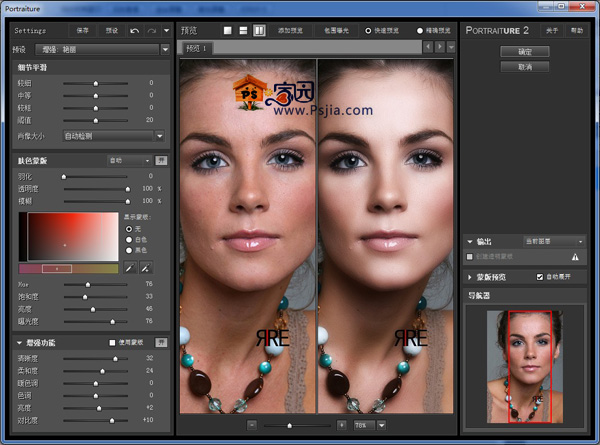Image resolution: width=600 pixels, height=445 pixels.
Task: Click the zoom out minus button
Action: (252, 425)
